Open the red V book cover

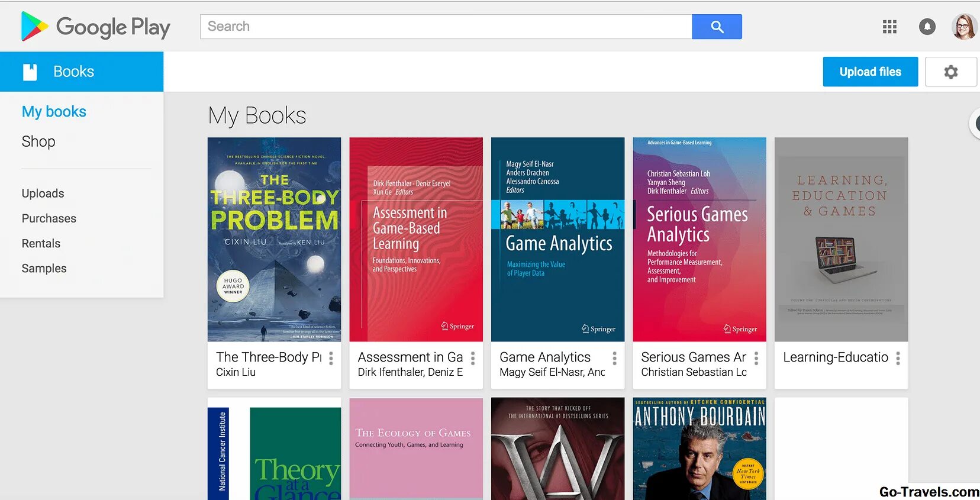(x=557, y=449)
